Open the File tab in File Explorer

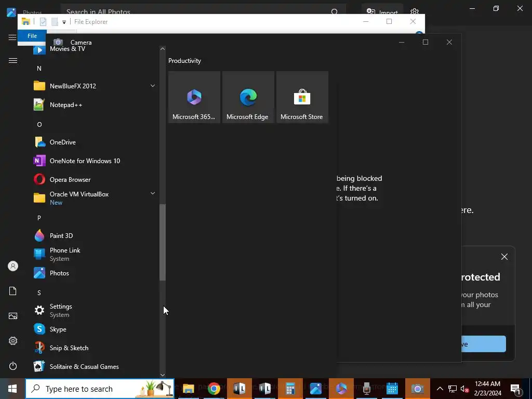pos(32,36)
